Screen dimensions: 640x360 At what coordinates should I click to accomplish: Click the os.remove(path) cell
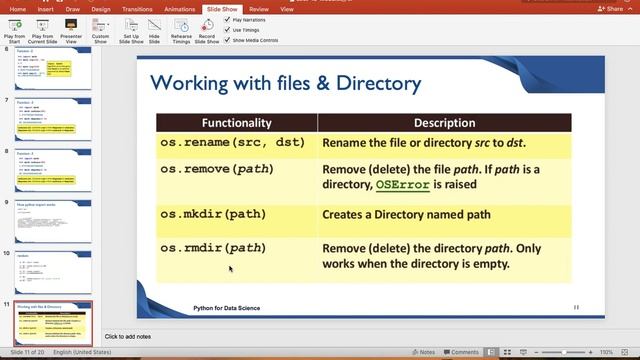click(x=237, y=182)
